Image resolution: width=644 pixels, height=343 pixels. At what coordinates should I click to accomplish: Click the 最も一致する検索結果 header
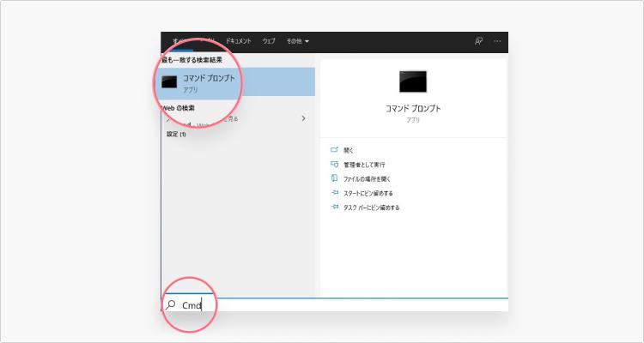pos(191,60)
